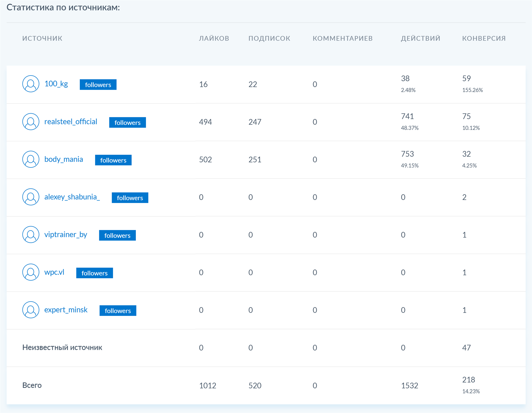Click followers tag next to expert_minsk
The width and height of the screenshot is (532, 413).
118,311
